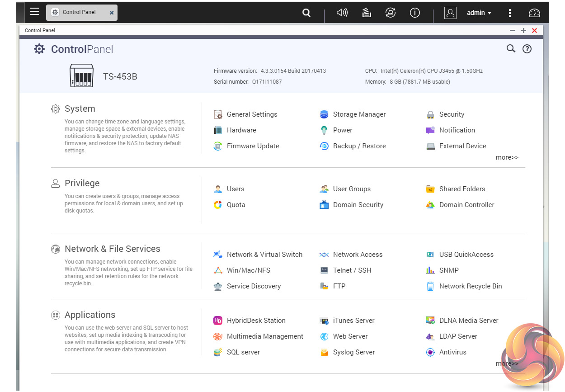565x392 pixels.
Task: Open the three-dot more options menu
Action: point(510,13)
